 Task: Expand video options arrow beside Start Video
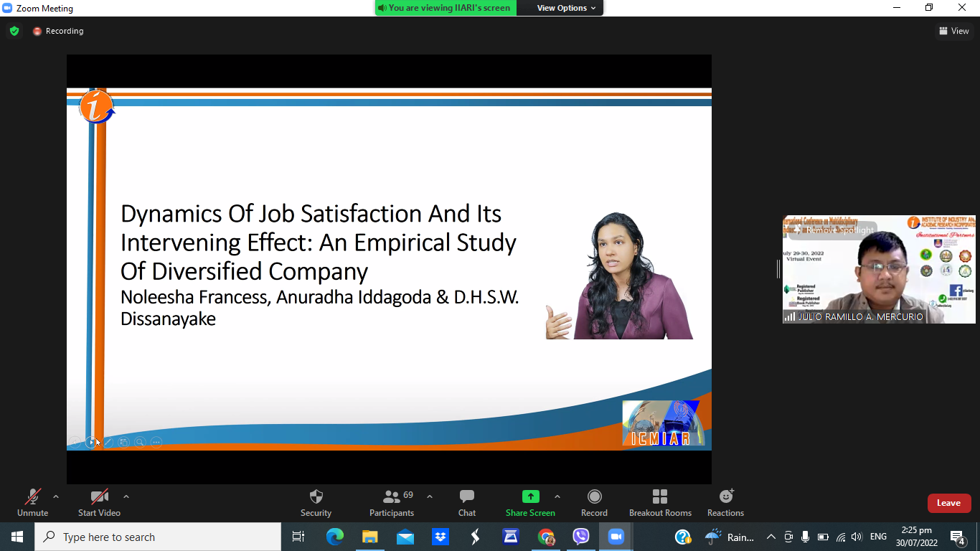click(126, 496)
